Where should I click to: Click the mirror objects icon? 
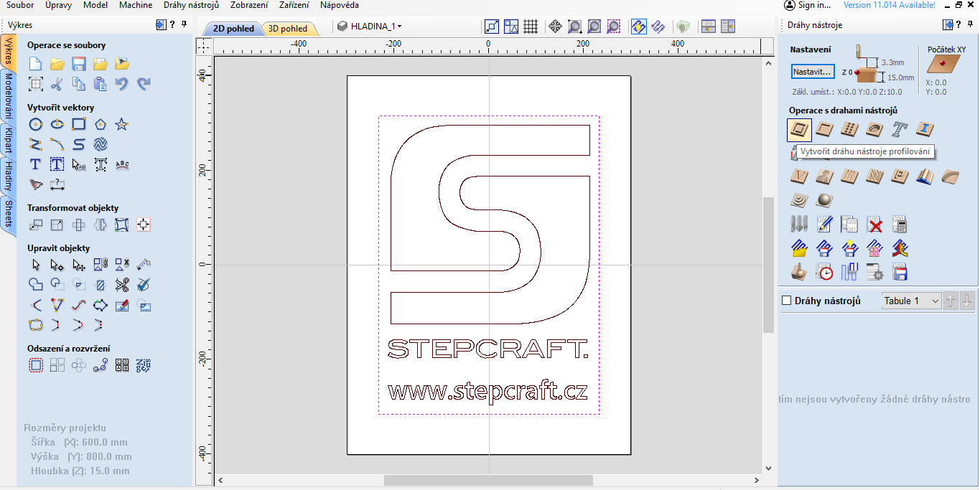click(x=101, y=225)
